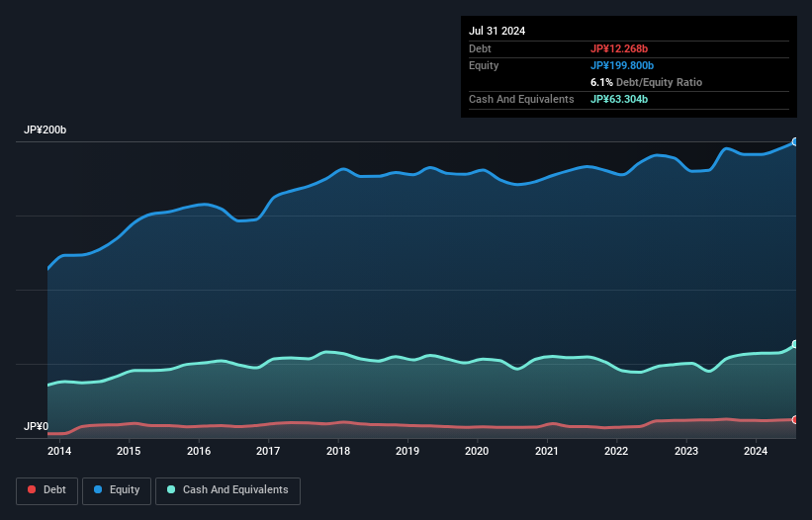This screenshot has height=520, width=812.
Task: Click the Debt row label in tooltip
Action: coord(480,48)
